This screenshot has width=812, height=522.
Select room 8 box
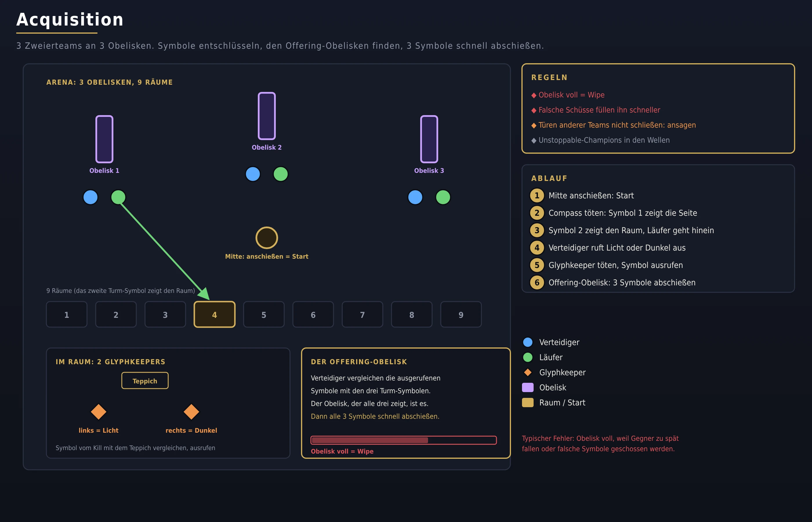(x=412, y=315)
